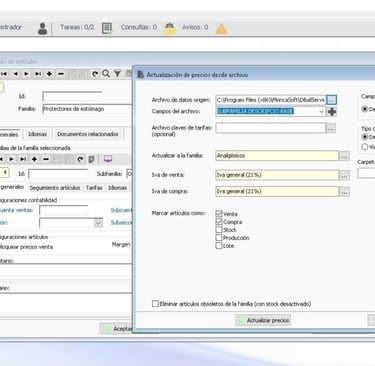Open the warning triangle icon next to Avisos

[221, 29]
